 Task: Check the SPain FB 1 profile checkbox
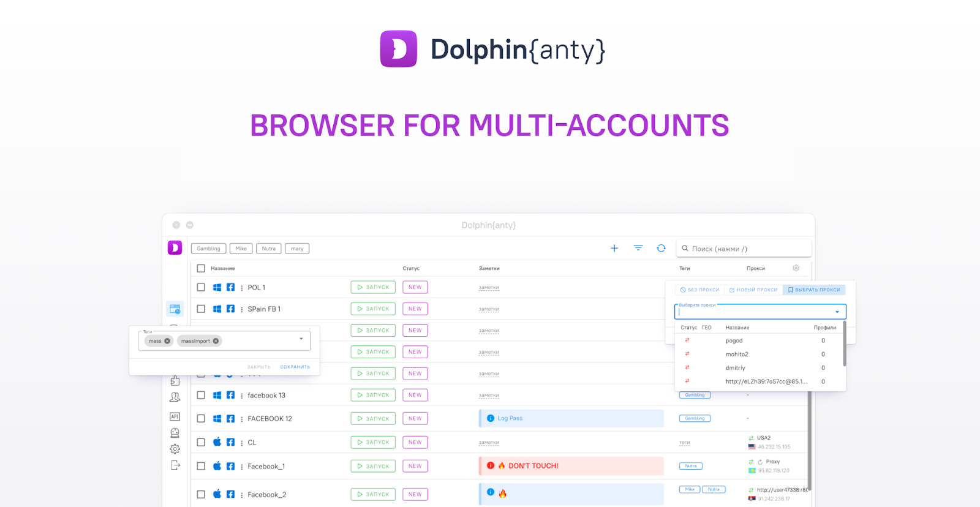201,309
